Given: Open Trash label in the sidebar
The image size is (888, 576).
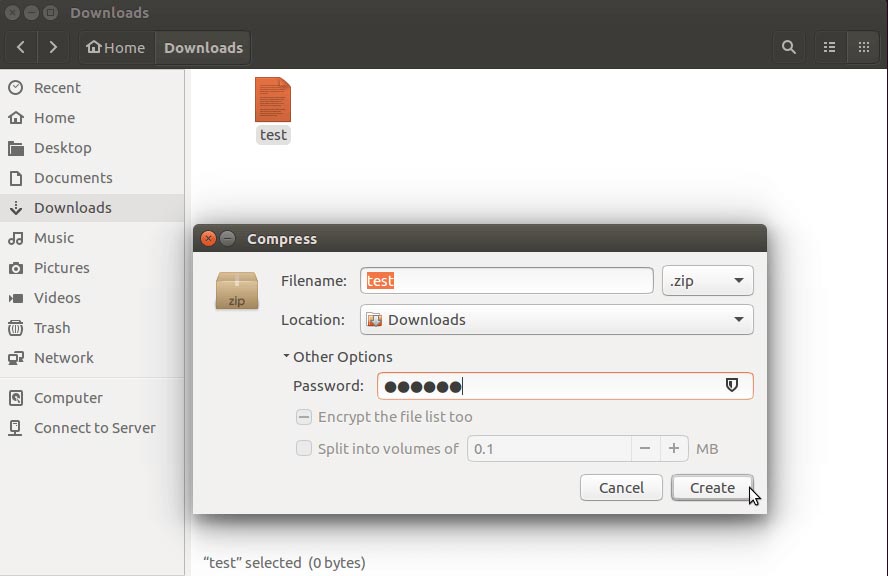Looking at the screenshot, I should pyautogui.click(x=52, y=328).
